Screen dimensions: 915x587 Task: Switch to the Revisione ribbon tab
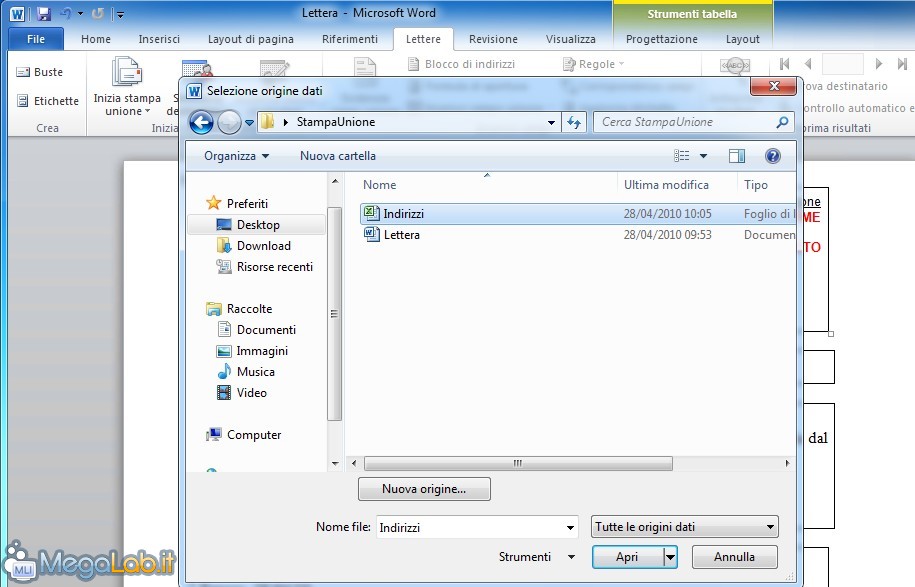pos(493,39)
